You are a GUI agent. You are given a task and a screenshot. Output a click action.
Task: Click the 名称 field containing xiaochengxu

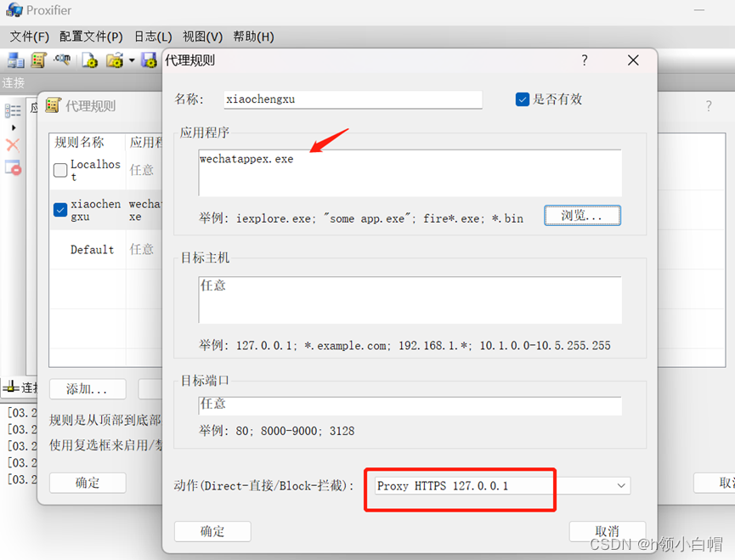click(353, 99)
